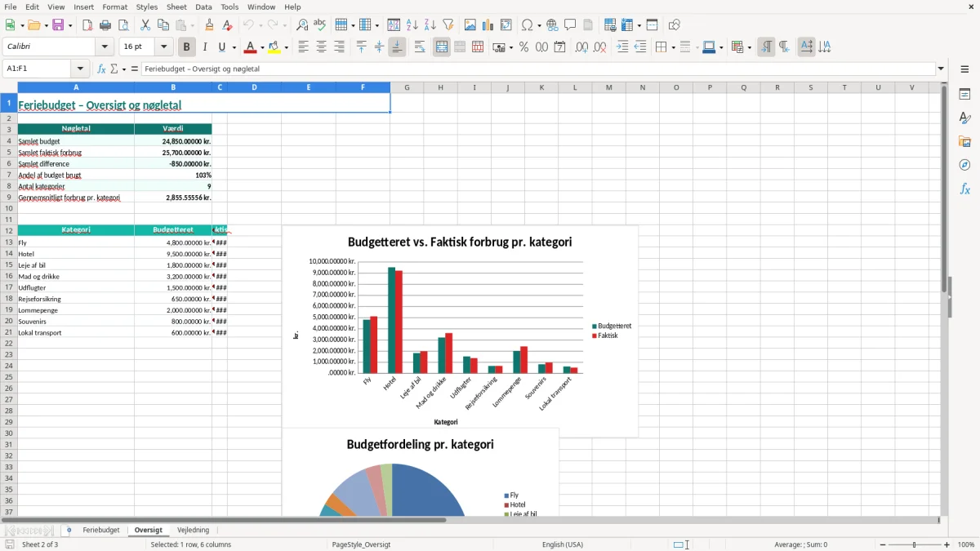
Task: Open the underline style dropdown arrow
Action: 234,47
